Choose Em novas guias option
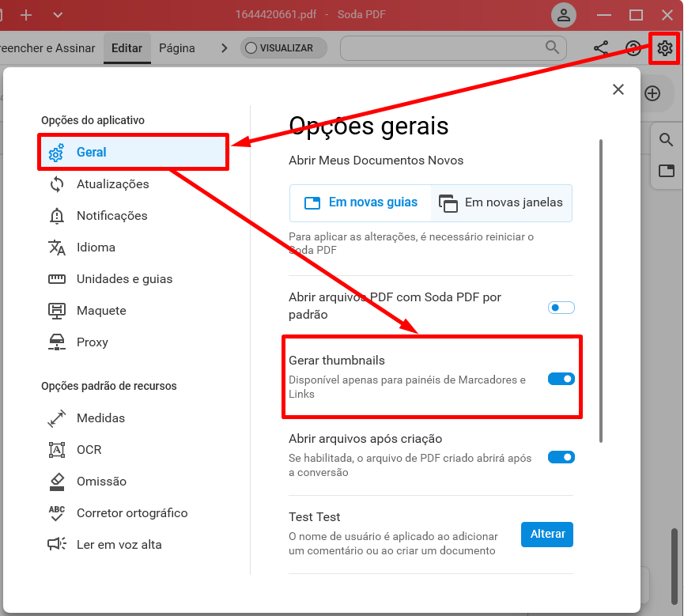Image resolution: width=684 pixels, height=616 pixels. point(361,203)
